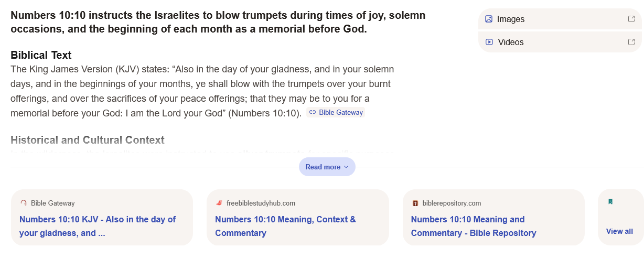Click the Biblical Text heading
The width and height of the screenshot is (644, 258).
click(x=41, y=55)
